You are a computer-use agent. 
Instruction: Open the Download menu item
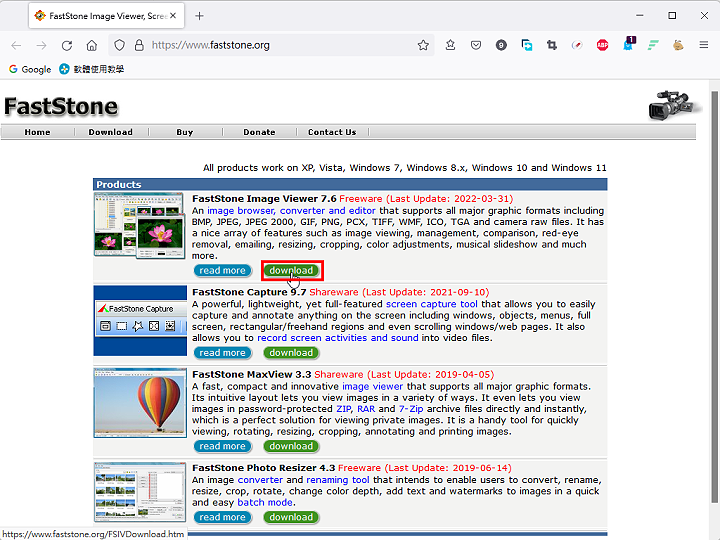click(x=111, y=132)
